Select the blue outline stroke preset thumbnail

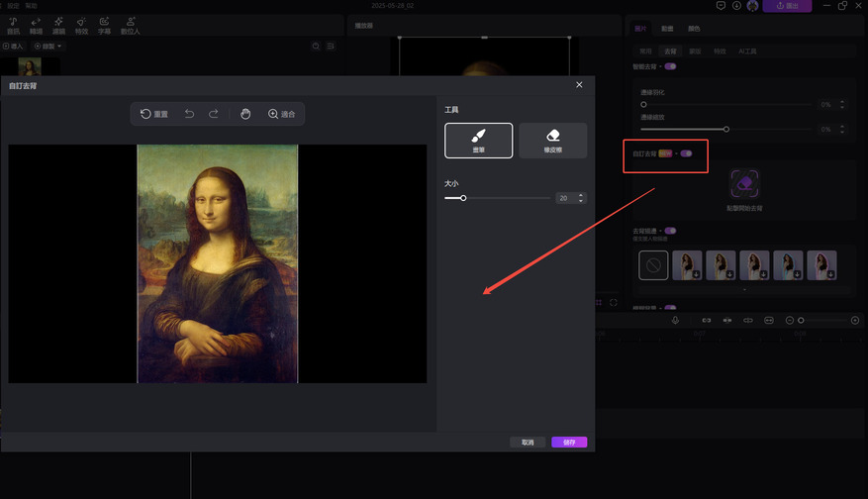coord(788,265)
